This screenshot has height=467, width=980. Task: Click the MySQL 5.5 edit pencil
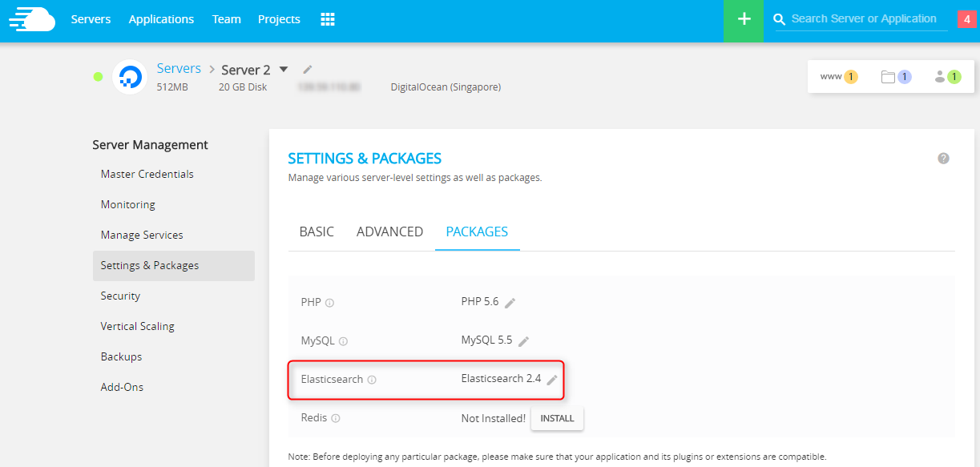pyautogui.click(x=524, y=341)
